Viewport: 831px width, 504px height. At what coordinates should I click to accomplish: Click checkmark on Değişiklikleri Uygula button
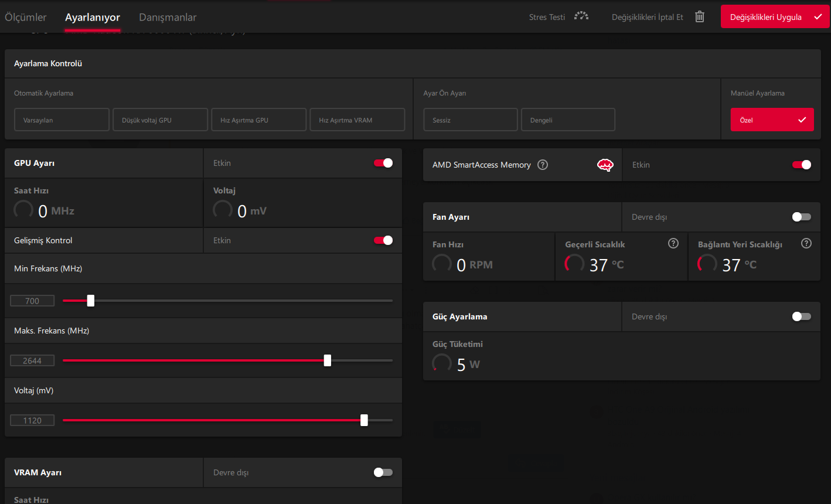coord(818,17)
